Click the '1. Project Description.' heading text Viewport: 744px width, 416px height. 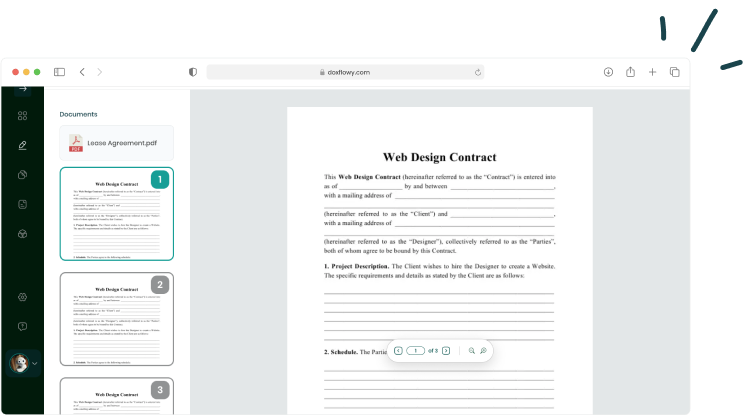pyautogui.click(x=356, y=266)
